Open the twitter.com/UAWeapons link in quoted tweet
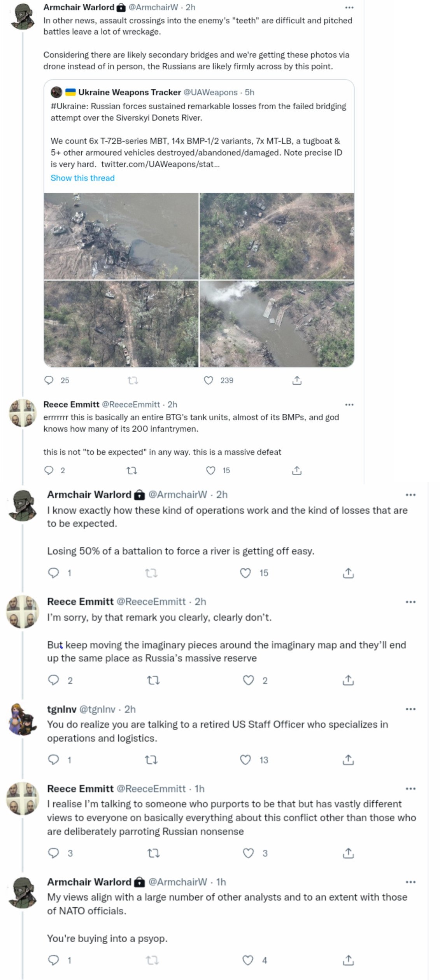Image resolution: width=440 pixels, height=980 pixels. [160, 164]
